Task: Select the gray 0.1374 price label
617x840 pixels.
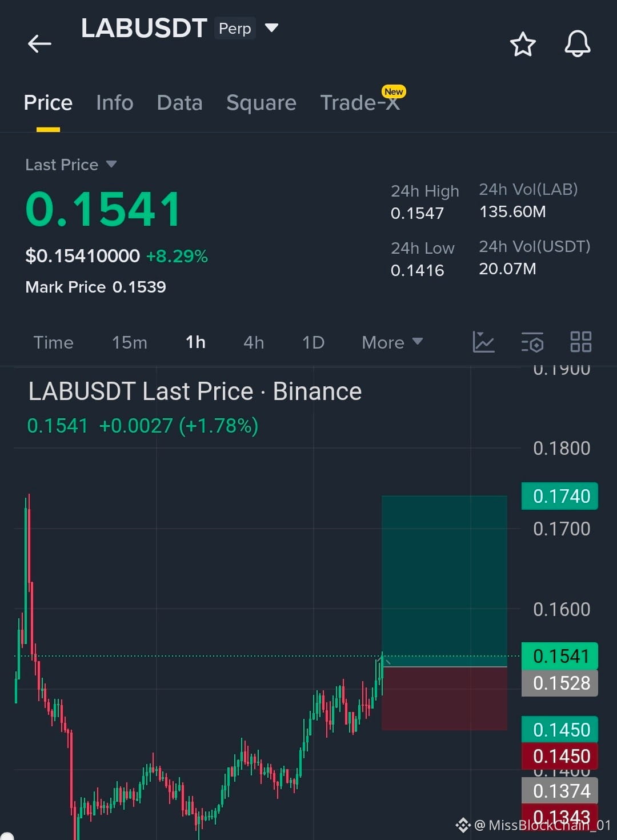Action: click(x=560, y=791)
